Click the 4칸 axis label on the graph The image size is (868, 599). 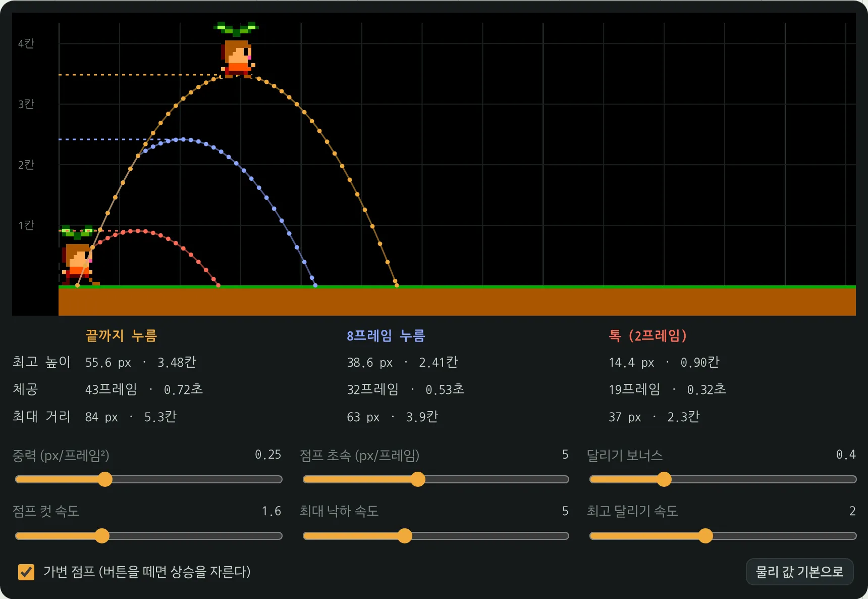click(x=26, y=43)
